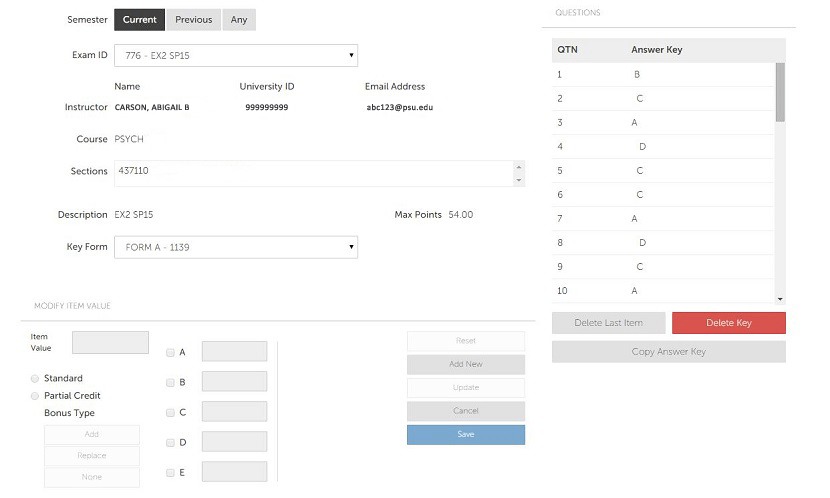Image resolution: width=830 pixels, height=498 pixels.
Task: Select question 8 row with answer D
Action: pyautogui.click(x=663, y=243)
